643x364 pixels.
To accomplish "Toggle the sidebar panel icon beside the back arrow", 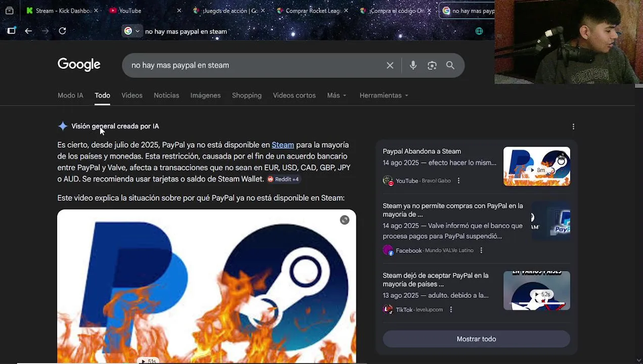I will [11, 31].
